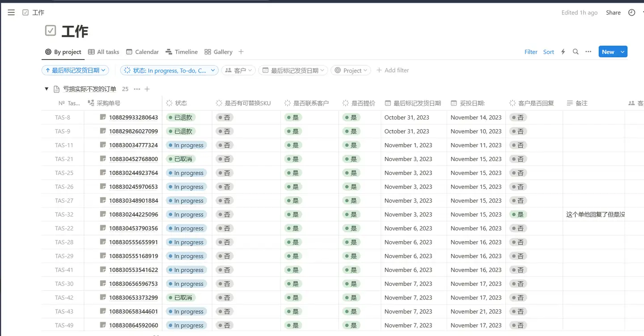Open the sidebar hamburger menu
The width and height of the screenshot is (644, 336).
[x=11, y=13]
